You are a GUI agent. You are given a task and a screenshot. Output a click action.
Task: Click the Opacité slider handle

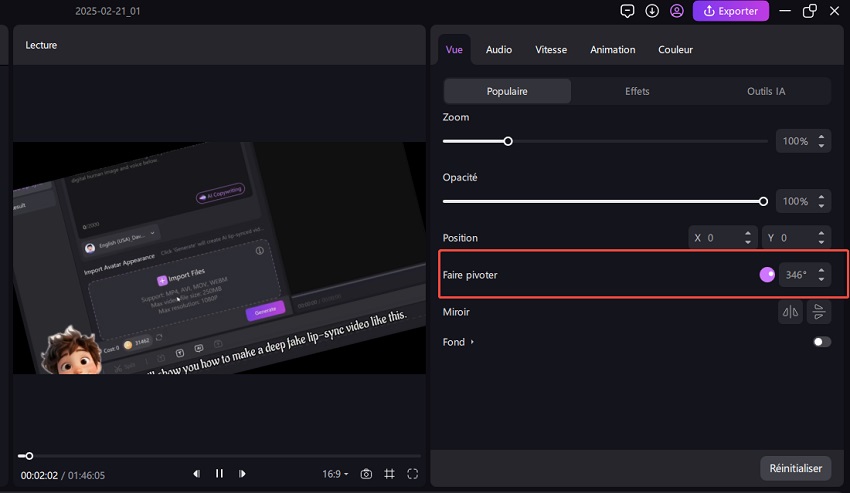[763, 201]
